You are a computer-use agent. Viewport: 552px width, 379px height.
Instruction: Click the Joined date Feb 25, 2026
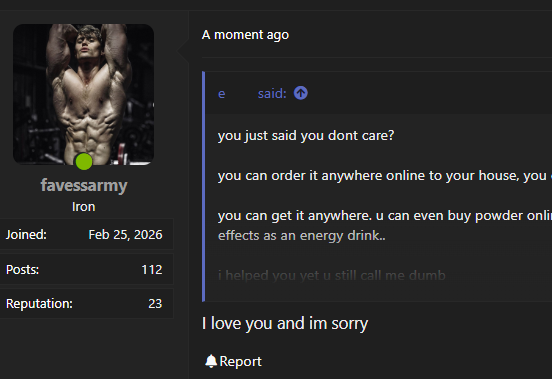(125, 235)
